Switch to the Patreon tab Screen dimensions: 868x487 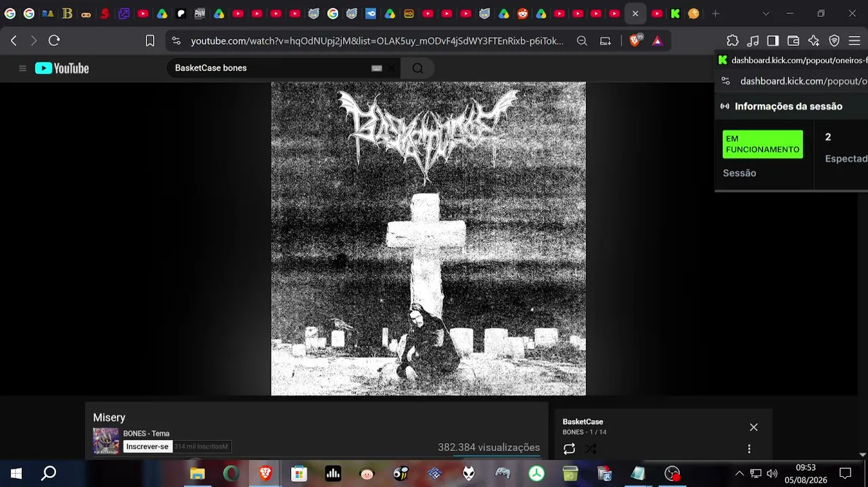tap(181, 14)
